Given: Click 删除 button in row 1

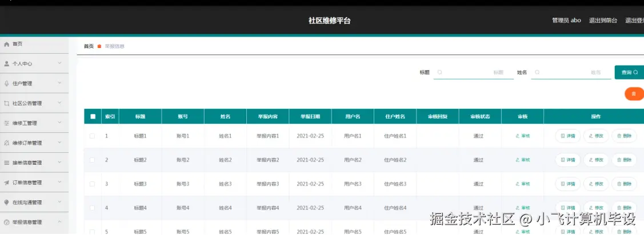Looking at the screenshot, I should click(x=624, y=136).
